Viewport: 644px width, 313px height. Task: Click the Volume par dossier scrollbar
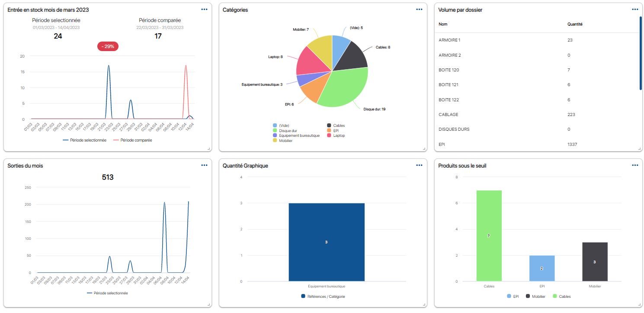(x=641, y=53)
